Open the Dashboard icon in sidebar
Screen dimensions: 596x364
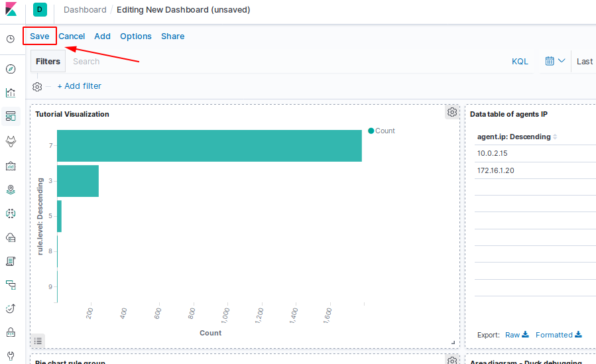point(11,116)
